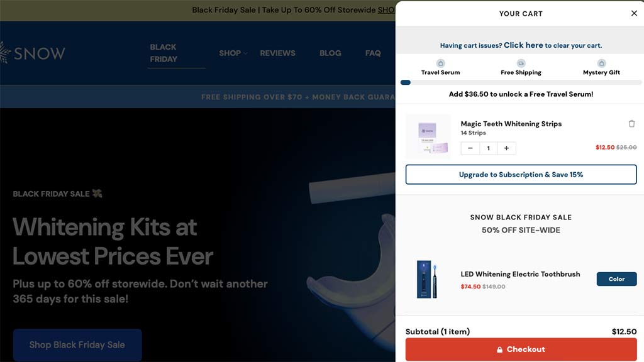
Task: Click the Free Shipping truck icon
Action: pyautogui.click(x=521, y=63)
